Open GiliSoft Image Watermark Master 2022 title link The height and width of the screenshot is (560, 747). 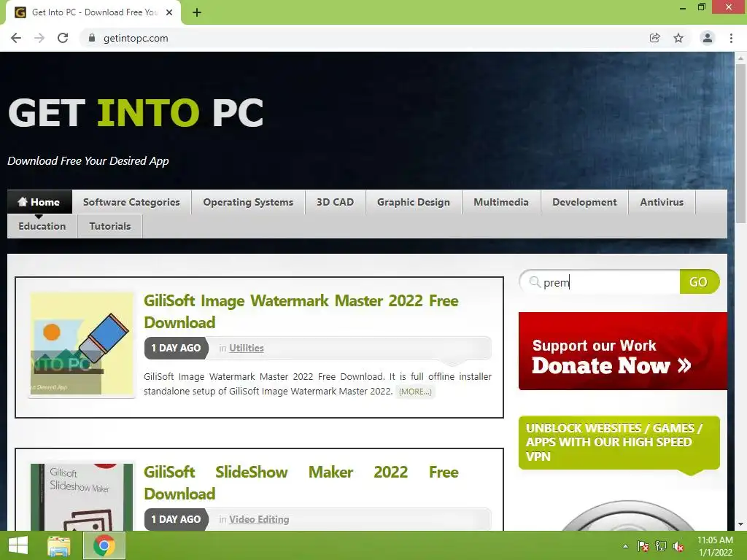(x=301, y=311)
